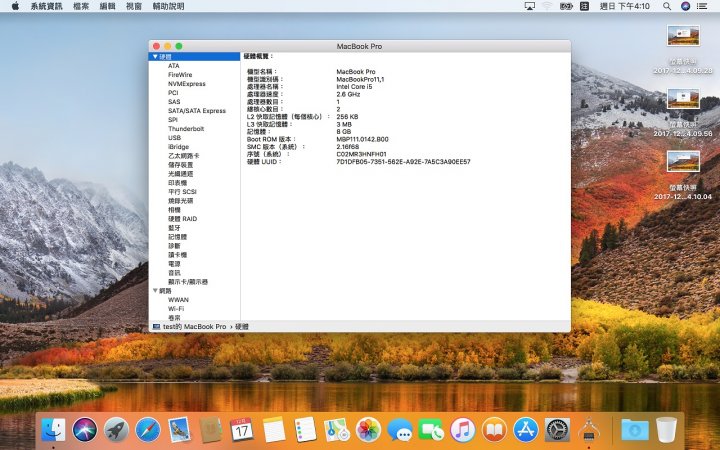Click the AirPlay display icon in menu bar
The image size is (720, 450).
[x=529, y=6]
